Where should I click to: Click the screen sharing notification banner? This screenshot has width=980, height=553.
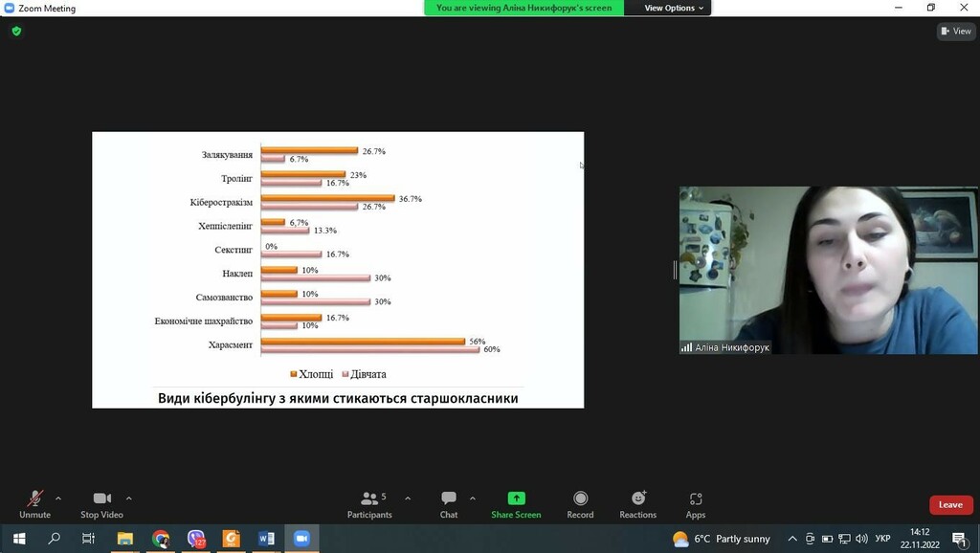click(523, 8)
